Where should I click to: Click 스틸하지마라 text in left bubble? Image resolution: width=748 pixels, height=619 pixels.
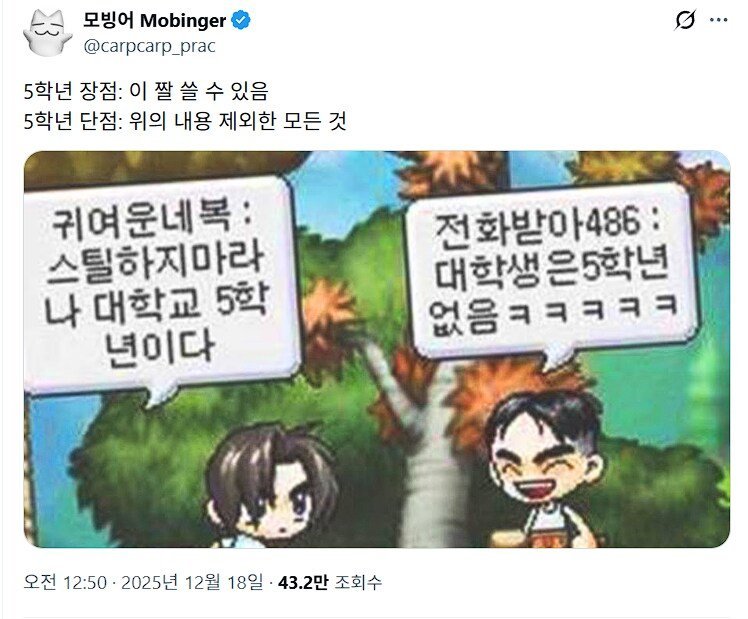pyautogui.click(x=156, y=264)
